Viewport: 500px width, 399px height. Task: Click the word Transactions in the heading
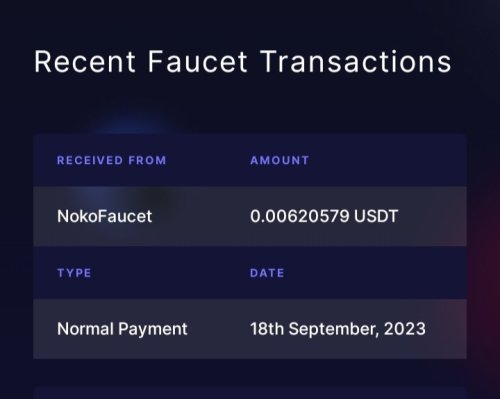click(356, 61)
